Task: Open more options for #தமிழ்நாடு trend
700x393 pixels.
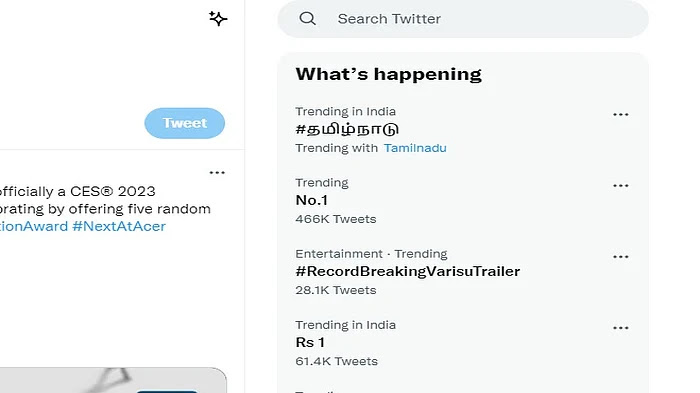Action: [x=621, y=115]
